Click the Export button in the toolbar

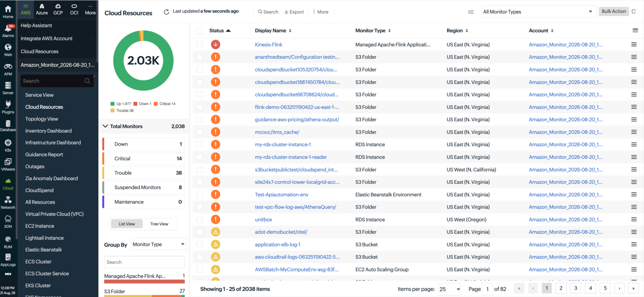[294, 12]
